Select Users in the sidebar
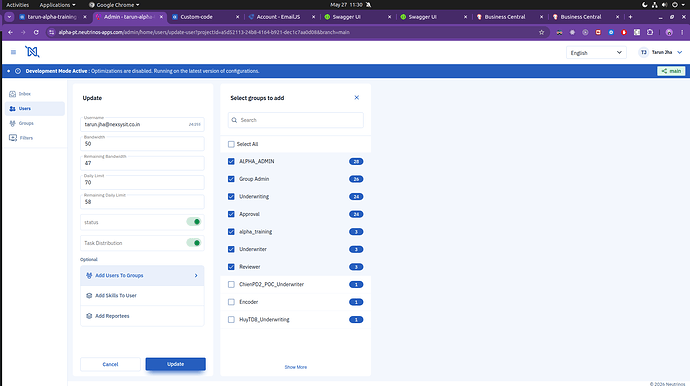Screen dimensions: 690x386 tap(35, 109)
